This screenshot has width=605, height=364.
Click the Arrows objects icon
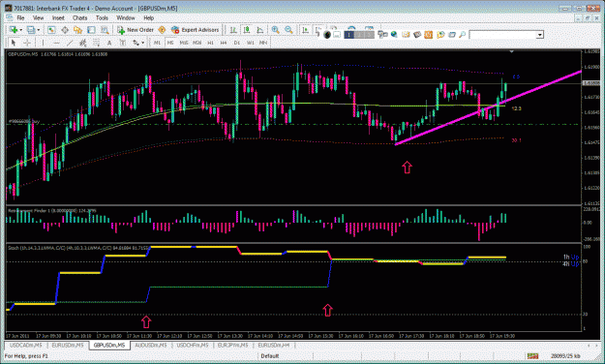136,43
